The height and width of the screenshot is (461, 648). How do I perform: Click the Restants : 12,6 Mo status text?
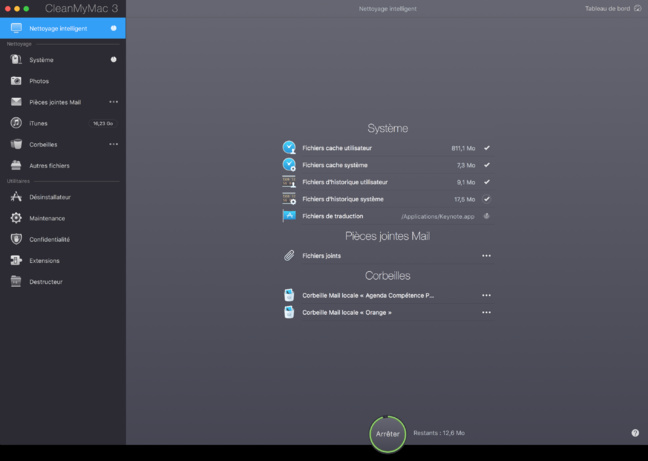tap(439, 433)
